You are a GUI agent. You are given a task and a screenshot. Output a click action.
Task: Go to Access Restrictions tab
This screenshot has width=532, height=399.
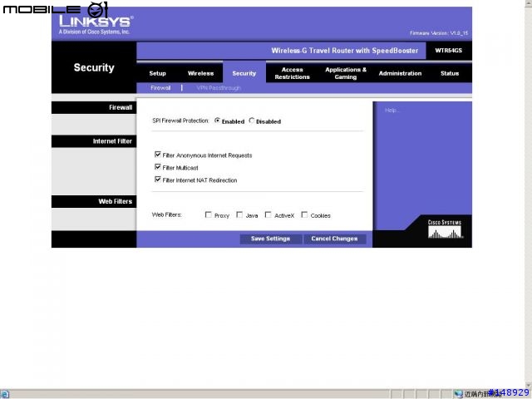[x=292, y=73]
